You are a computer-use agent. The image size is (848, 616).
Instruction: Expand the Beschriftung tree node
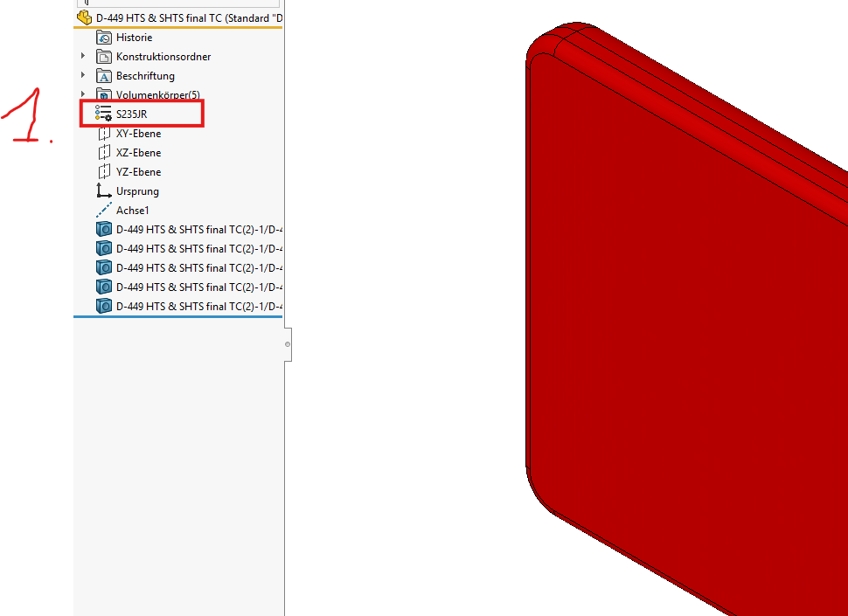(x=84, y=76)
